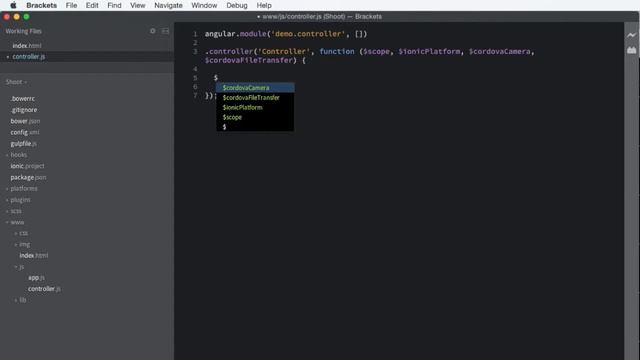Click the 'demo.controller' string in code
Image resolution: width=640 pixels, height=360 pixels.
tap(308, 34)
